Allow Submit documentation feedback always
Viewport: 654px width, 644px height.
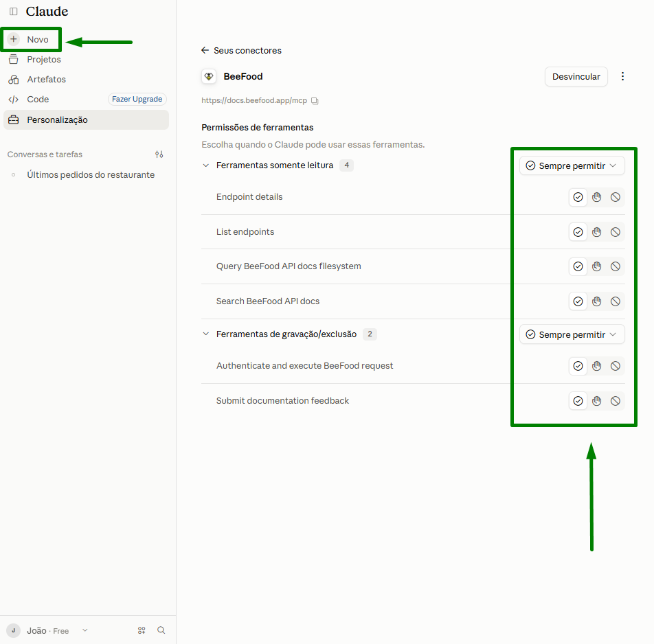click(578, 401)
